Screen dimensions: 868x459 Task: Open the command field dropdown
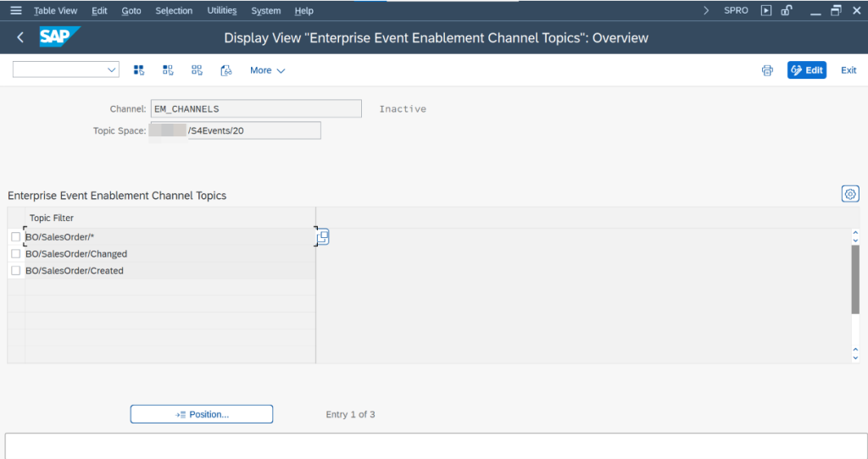(x=111, y=69)
